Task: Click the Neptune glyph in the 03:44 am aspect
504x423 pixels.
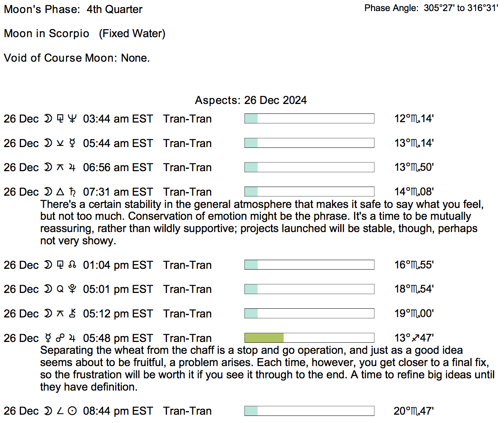Action: (x=72, y=119)
